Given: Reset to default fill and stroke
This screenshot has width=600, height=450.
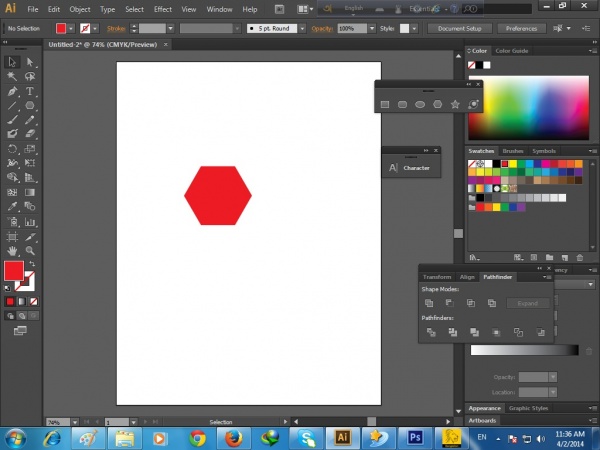Looking at the screenshot, I should [x=7, y=287].
